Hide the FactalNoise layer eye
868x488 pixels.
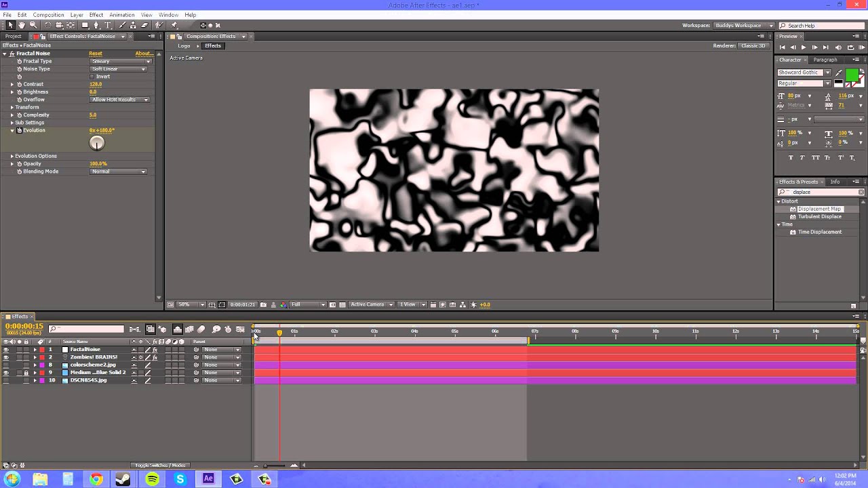(x=6, y=350)
